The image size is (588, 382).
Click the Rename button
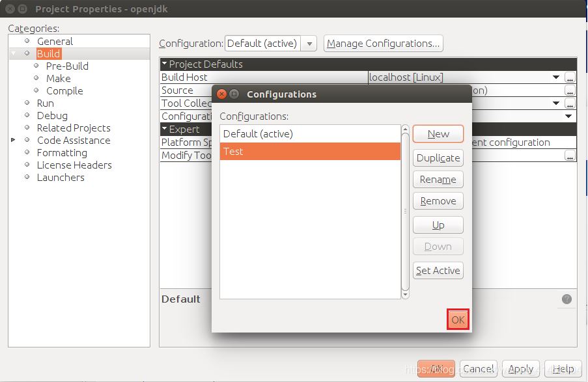(x=438, y=180)
